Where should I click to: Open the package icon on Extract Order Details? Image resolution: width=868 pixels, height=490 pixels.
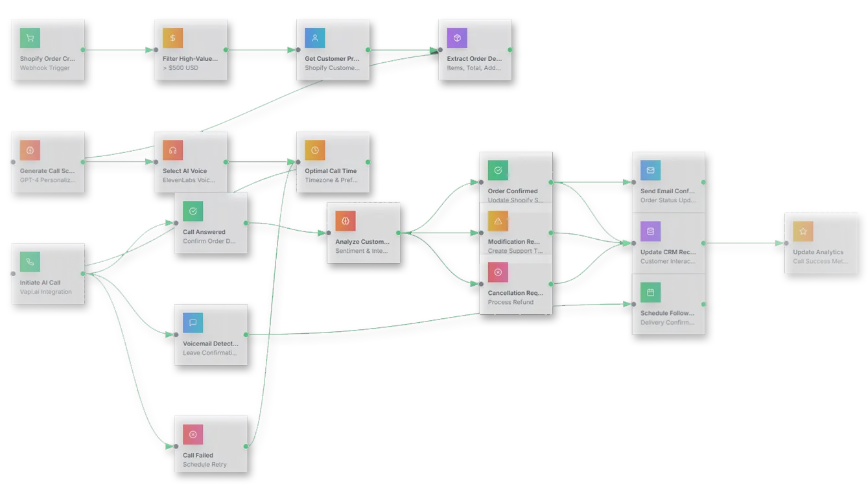coord(458,38)
